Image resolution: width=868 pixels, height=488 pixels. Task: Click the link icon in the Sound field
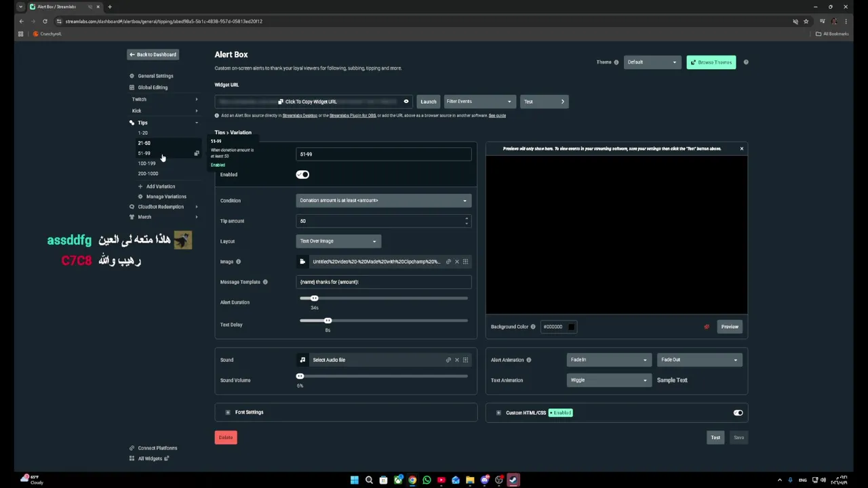coord(448,360)
